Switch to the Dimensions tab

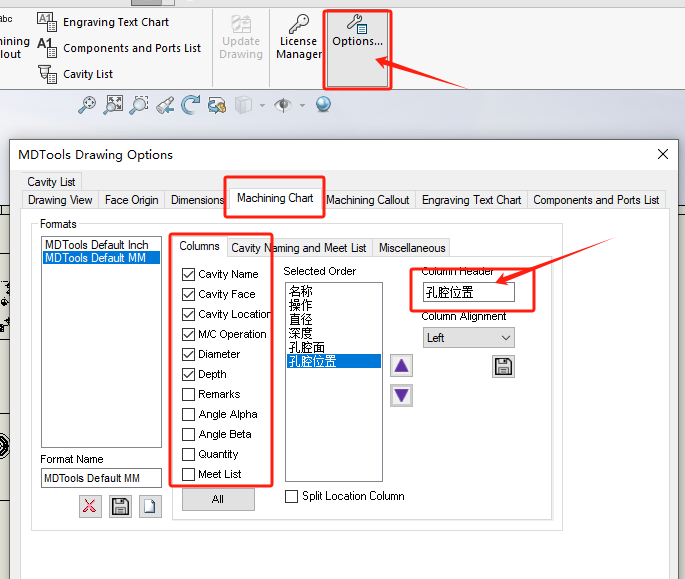197,200
